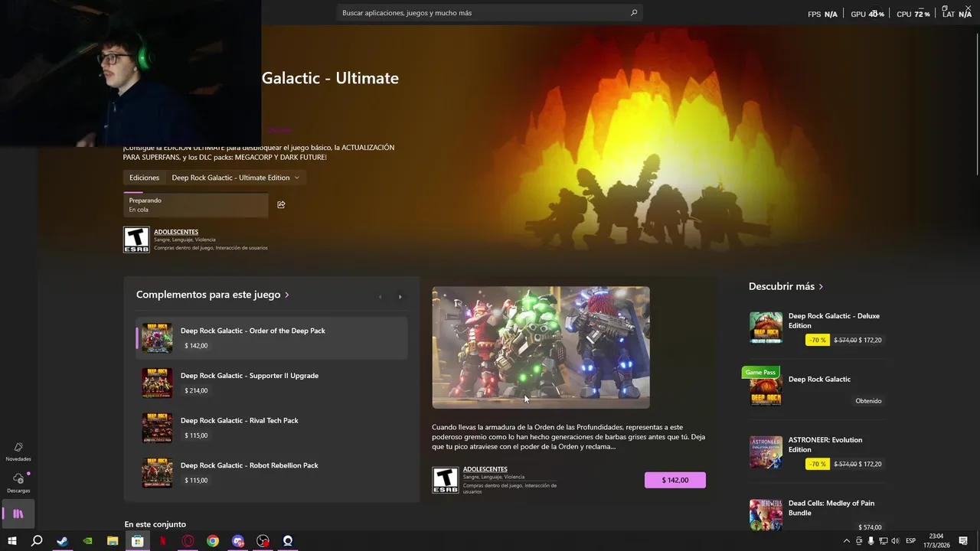980x551 pixels.
Task: Click ESRB badge beside the $142,00 button
Action: [x=446, y=480]
